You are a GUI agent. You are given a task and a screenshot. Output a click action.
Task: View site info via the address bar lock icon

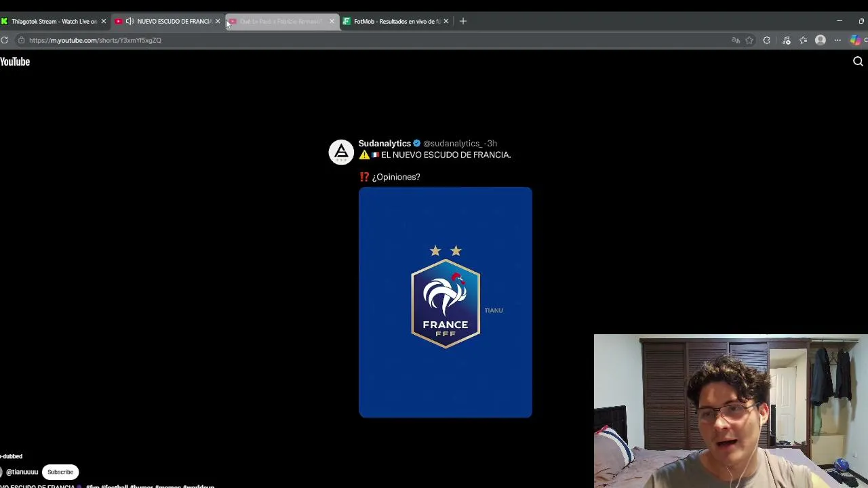tap(21, 40)
